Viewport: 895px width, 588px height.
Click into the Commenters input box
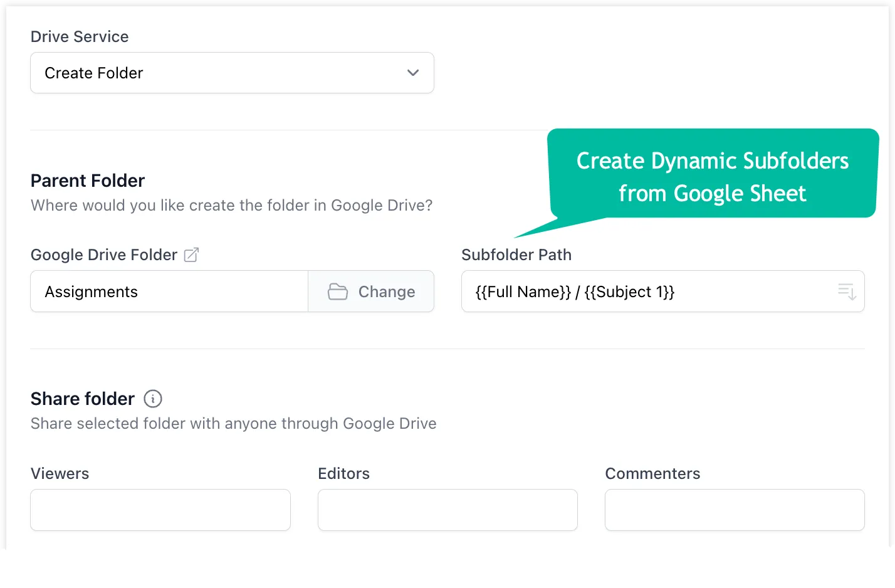735,510
